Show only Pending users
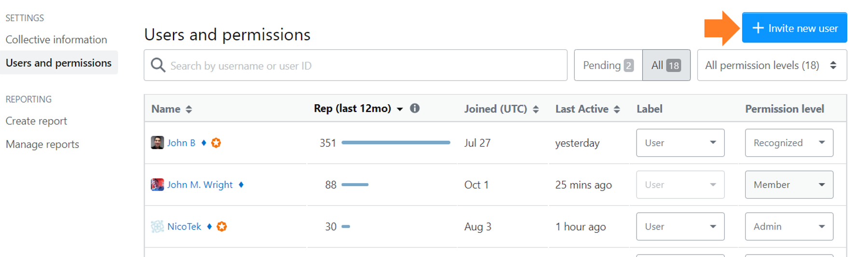868x257 pixels. pos(608,65)
